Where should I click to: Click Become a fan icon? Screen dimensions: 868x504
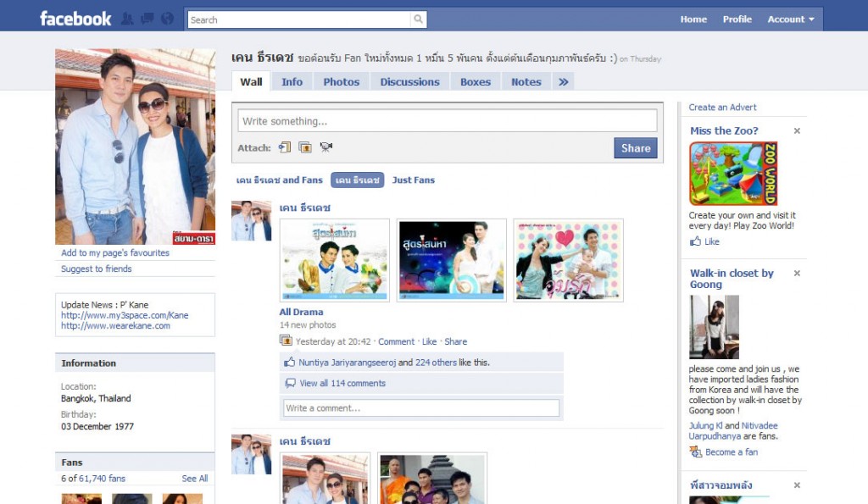(x=695, y=452)
